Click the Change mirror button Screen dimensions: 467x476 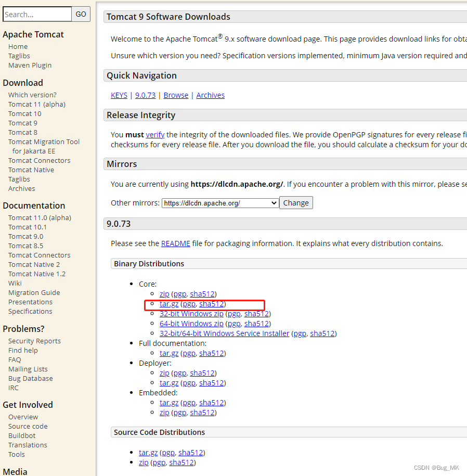pos(296,203)
